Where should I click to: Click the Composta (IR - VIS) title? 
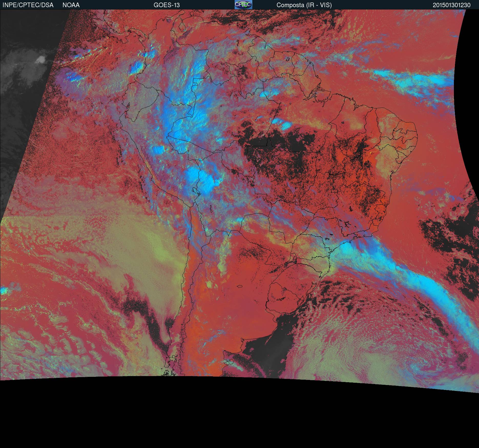tap(304, 5)
